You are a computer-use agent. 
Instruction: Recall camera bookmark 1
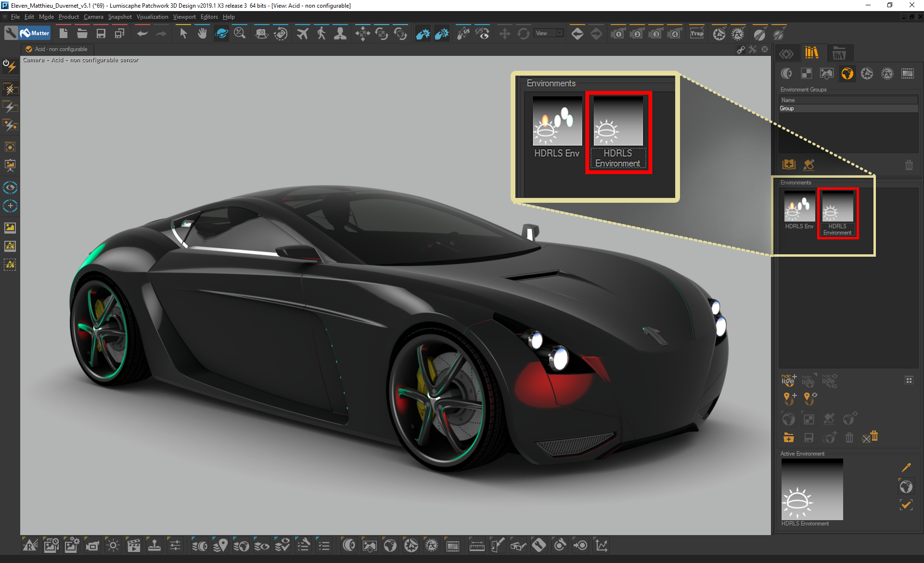pos(618,33)
